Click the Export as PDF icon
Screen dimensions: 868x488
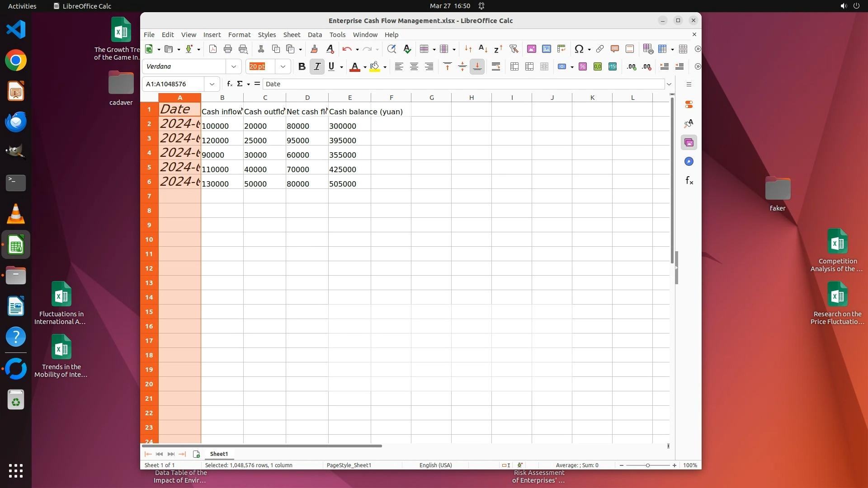[213, 49]
